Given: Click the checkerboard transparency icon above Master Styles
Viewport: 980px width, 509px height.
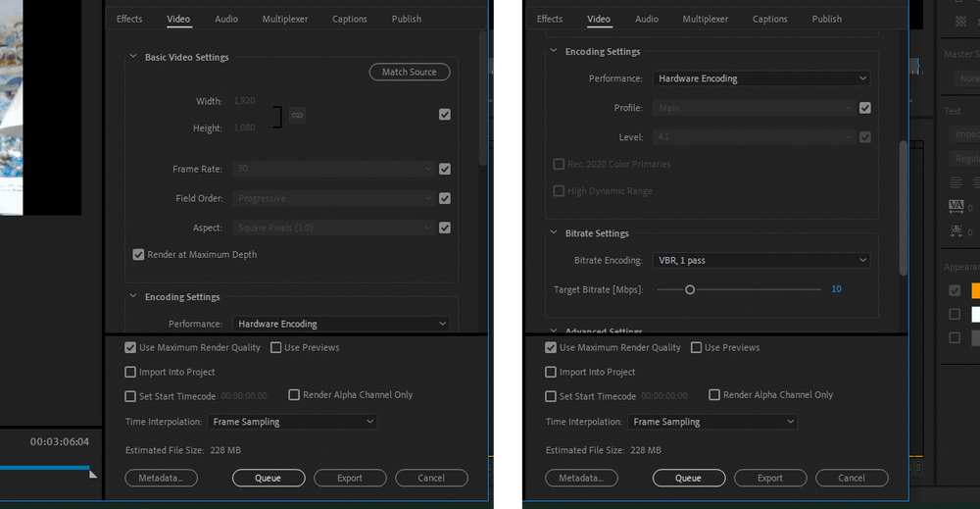Looking at the screenshot, I should (961, 22).
